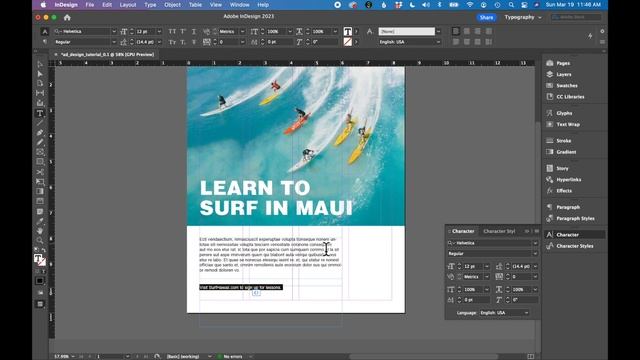
Task: Go to the Home screen icon
Action: point(67,18)
